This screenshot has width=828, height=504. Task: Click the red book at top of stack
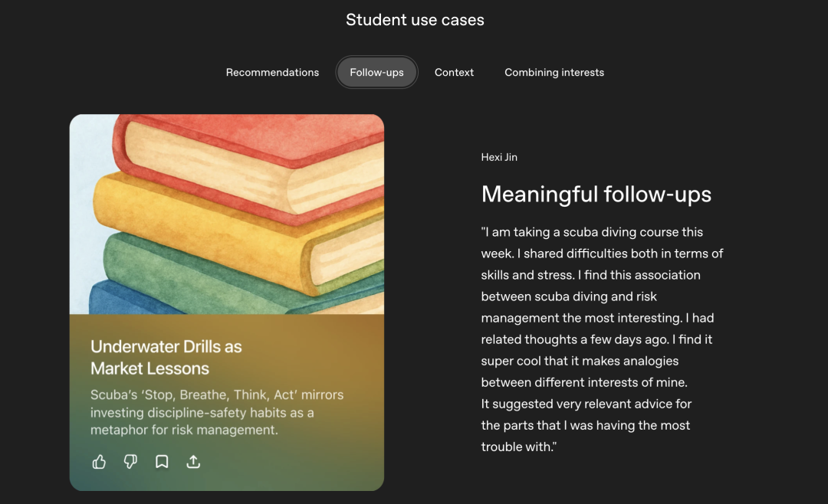253,153
